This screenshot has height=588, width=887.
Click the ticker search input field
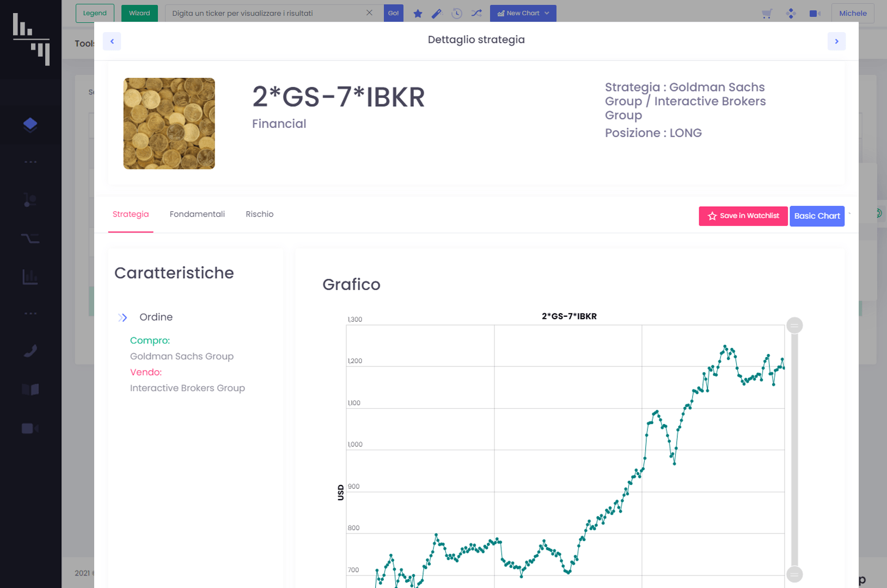point(267,13)
